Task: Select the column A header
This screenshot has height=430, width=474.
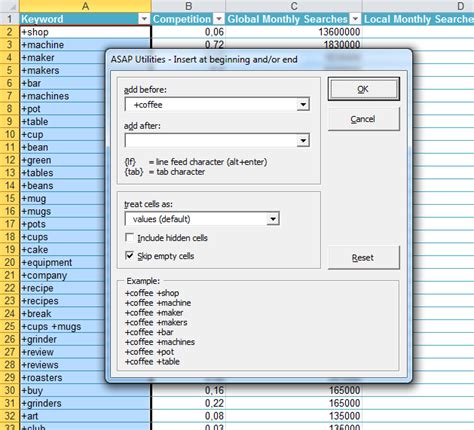Action: (85, 6)
